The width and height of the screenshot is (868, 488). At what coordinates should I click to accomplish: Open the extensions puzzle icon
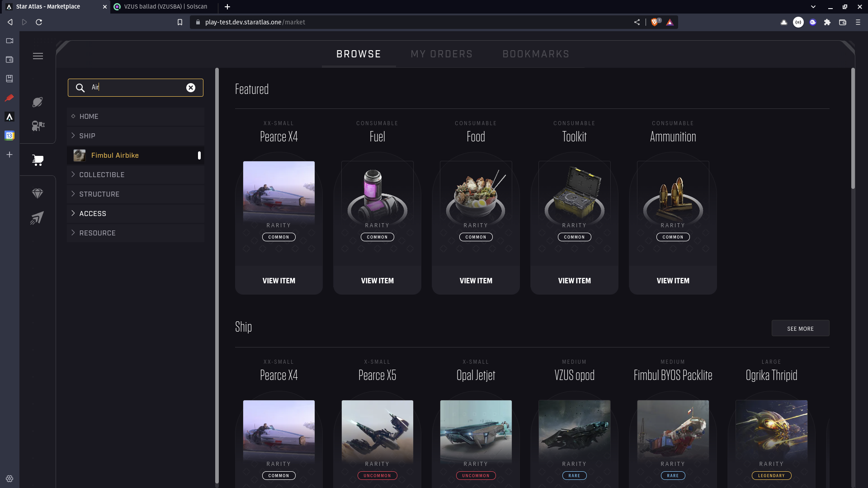(x=827, y=22)
